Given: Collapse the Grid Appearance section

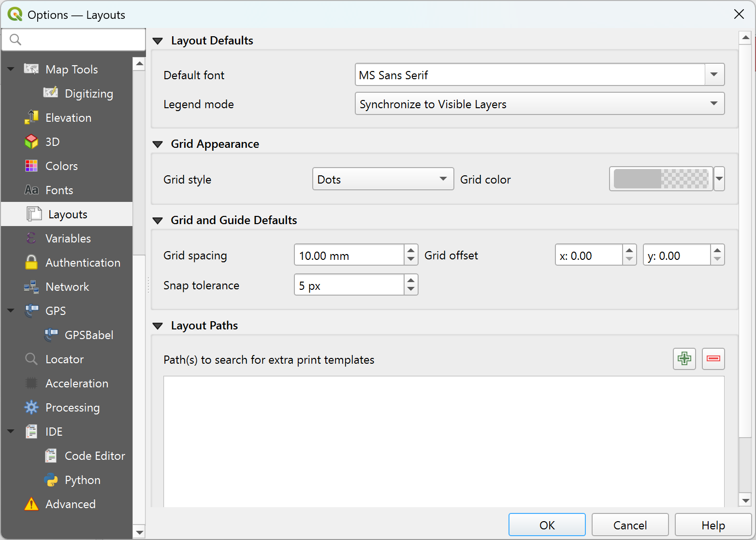Looking at the screenshot, I should [158, 144].
